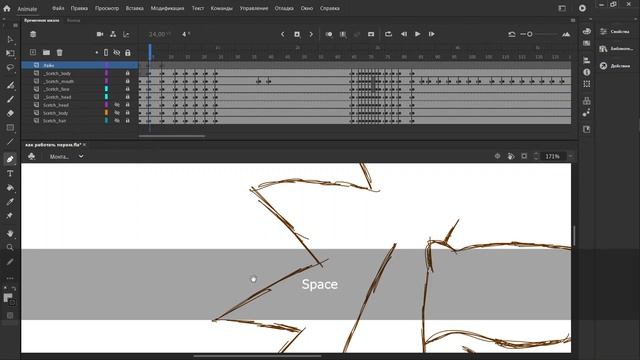The height and width of the screenshot is (360, 640).
Task: Create new layer folder
Action: (x=46, y=52)
